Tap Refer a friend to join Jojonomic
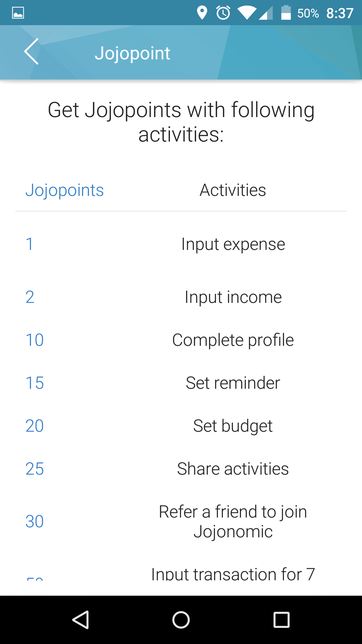The height and width of the screenshot is (644, 362). coord(233,522)
